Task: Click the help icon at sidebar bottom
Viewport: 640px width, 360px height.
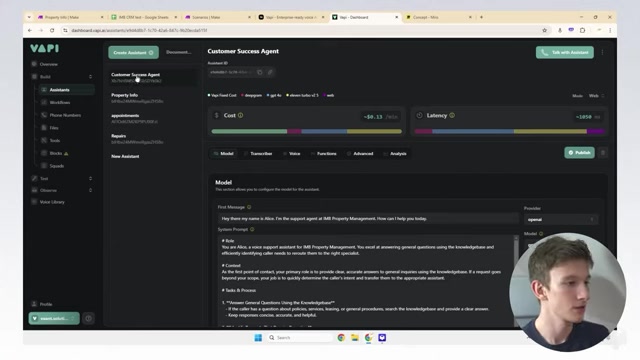Action: coord(88,318)
